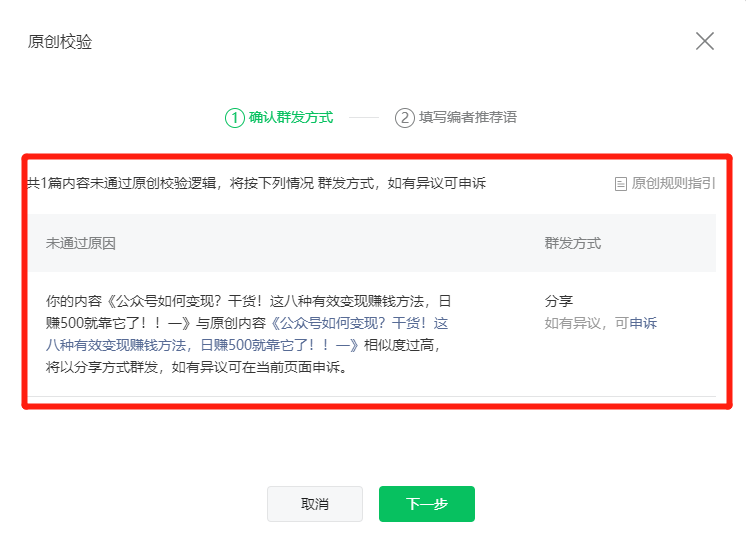
Task: Close the 原创校验 dialog
Action: (x=705, y=41)
